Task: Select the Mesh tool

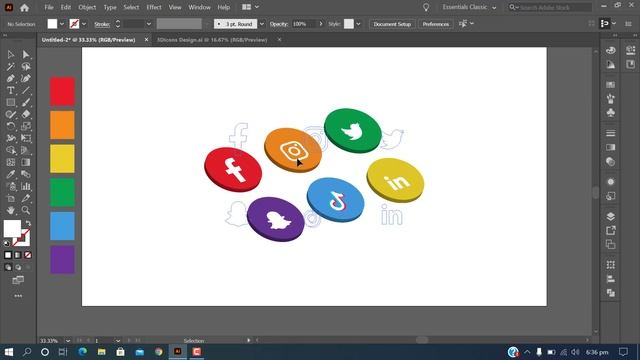Action: [x=11, y=162]
